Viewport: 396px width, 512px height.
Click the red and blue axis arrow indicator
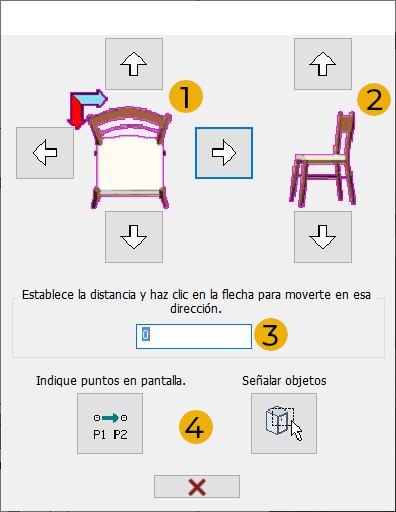[x=87, y=108]
